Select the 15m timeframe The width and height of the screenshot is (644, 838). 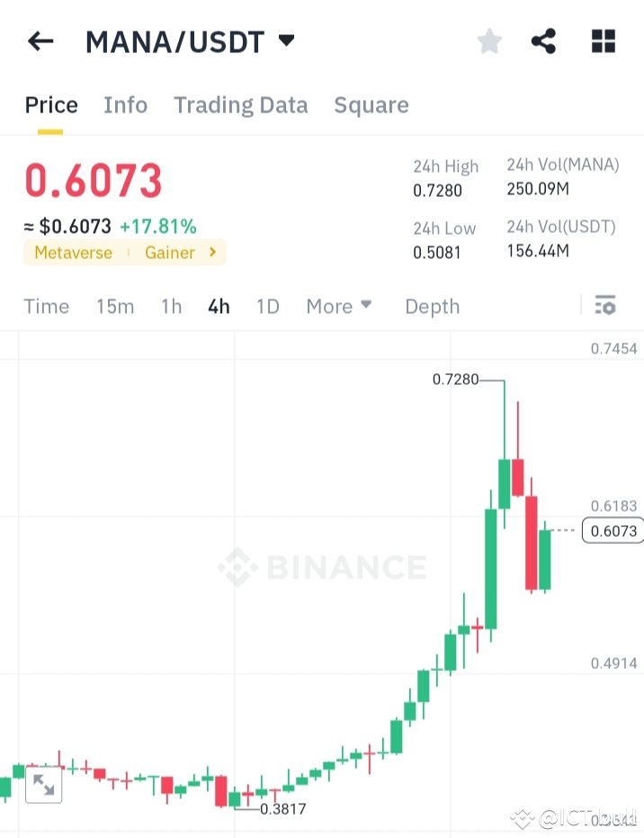pyautogui.click(x=115, y=307)
